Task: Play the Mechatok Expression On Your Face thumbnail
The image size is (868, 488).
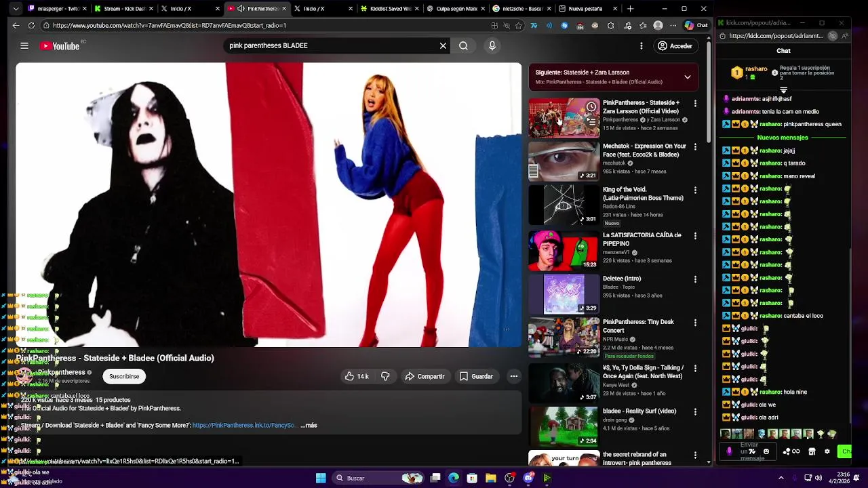Action: click(x=564, y=161)
